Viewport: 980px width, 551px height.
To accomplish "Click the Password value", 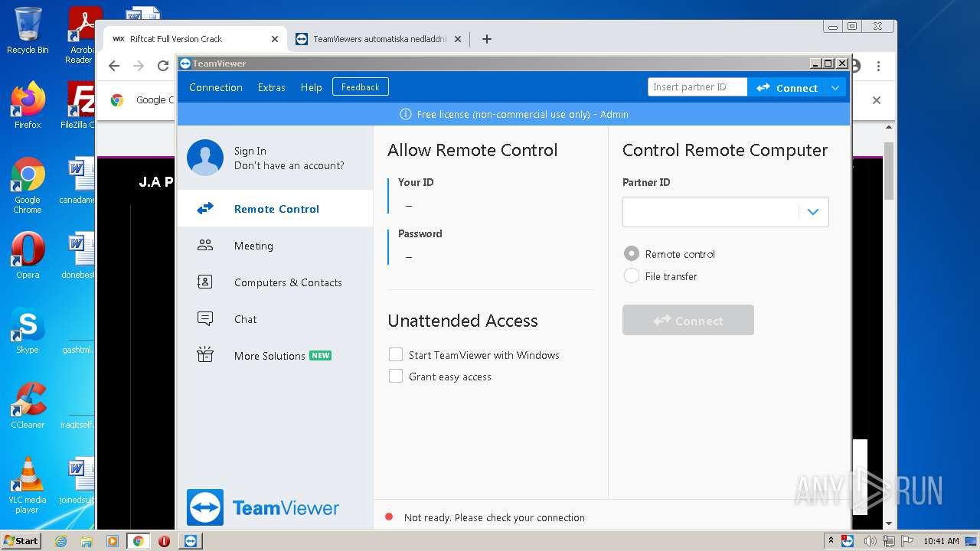I will [x=409, y=256].
